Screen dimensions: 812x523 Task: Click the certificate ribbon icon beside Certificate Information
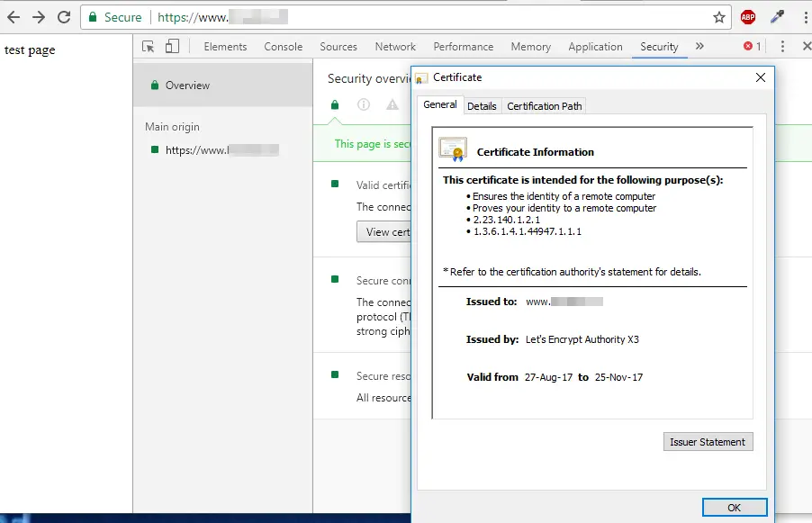click(x=453, y=149)
